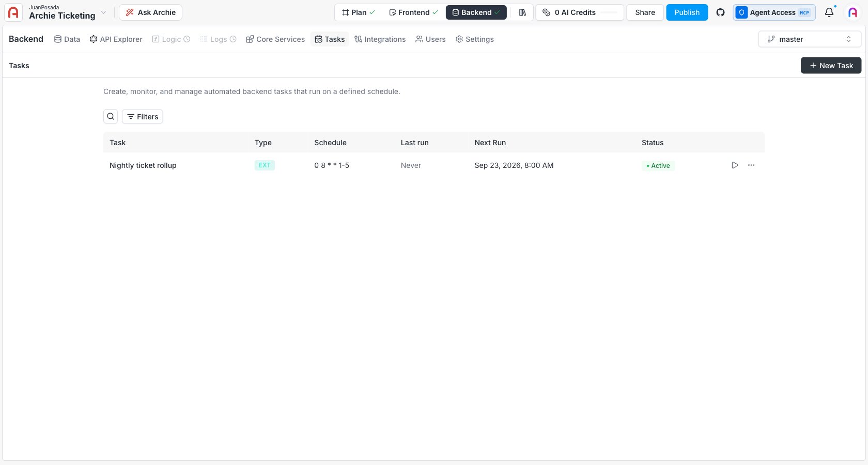Click the Share button
The image size is (868, 465).
point(645,12)
